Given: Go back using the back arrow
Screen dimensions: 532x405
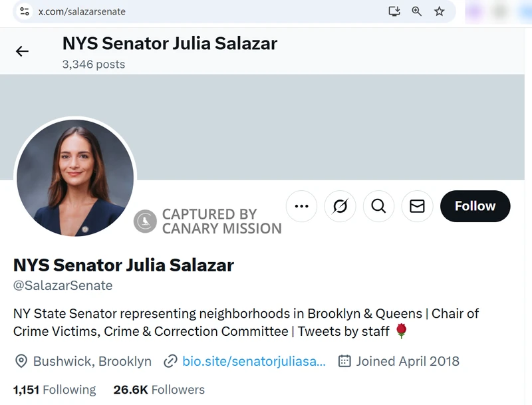Looking at the screenshot, I should tap(23, 51).
